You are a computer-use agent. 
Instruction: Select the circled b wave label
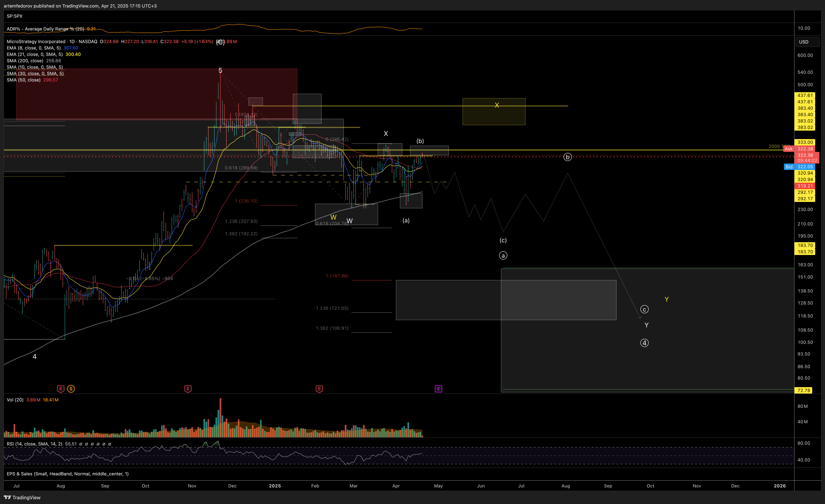[568, 157]
